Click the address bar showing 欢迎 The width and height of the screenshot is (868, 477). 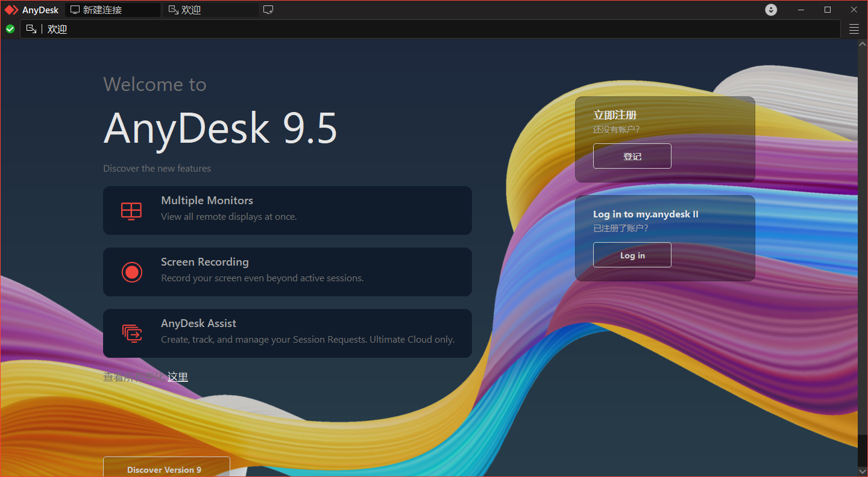430,29
